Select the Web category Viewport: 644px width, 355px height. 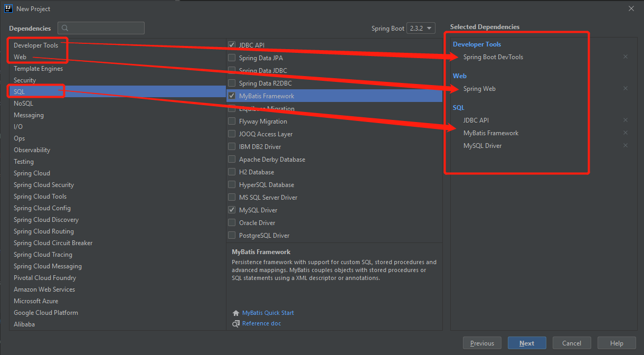(x=117, y=57)
